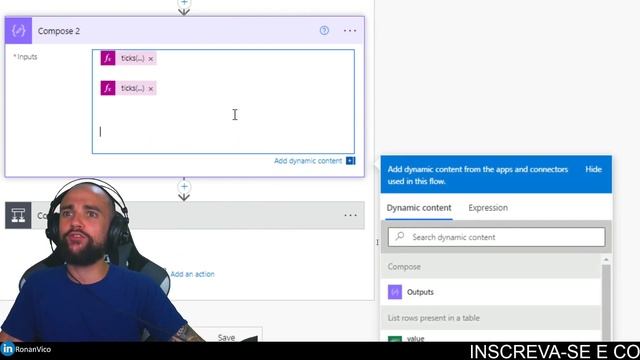Click the Save button

tap(227, 337)
